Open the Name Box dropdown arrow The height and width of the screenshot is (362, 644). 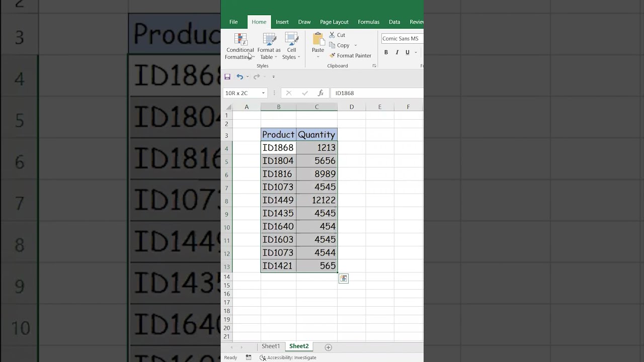[x=263, y=93]
